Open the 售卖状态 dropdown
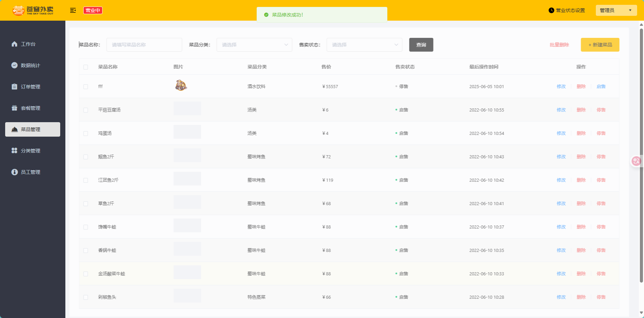The width and height of the screenshot is (644, 318). pyautogui.click(x=364, y=45)
